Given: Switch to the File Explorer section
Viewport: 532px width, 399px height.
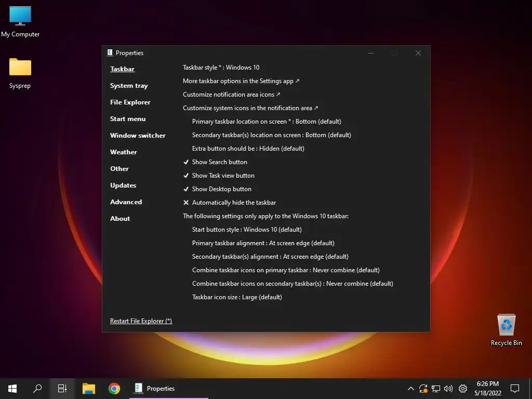Looking at the screenshot, I should (130, 102).
